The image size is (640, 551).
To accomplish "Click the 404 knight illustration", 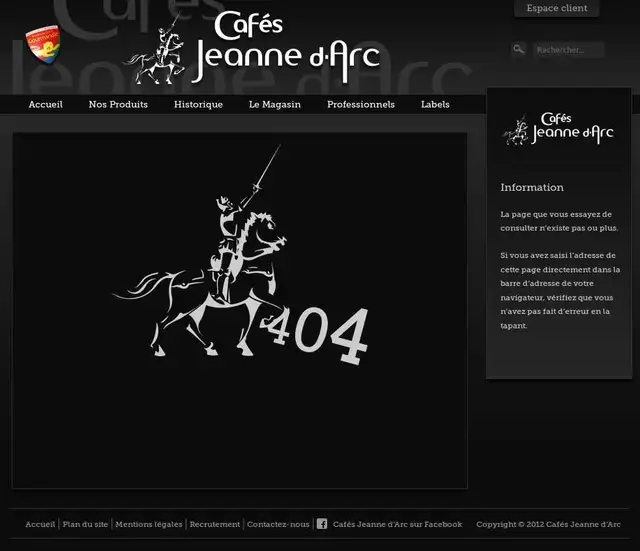I will point(240,254).
